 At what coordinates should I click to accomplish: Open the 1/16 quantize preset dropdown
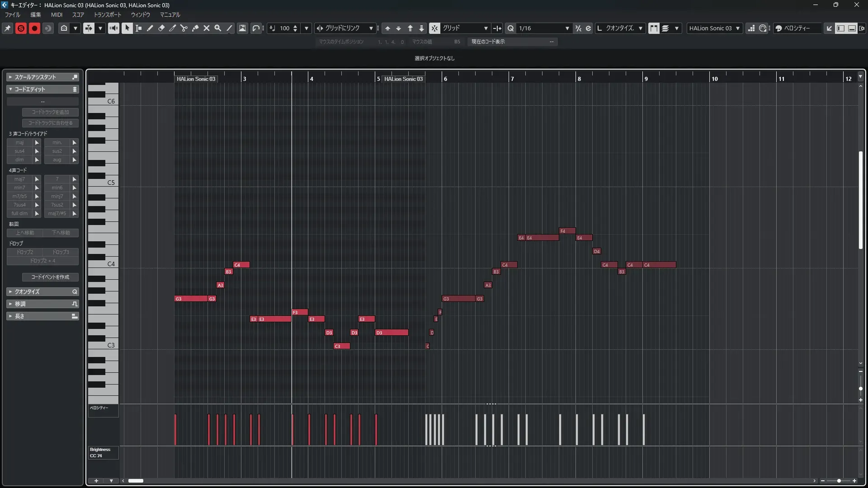pyautogui.click(x=567, y=28)
